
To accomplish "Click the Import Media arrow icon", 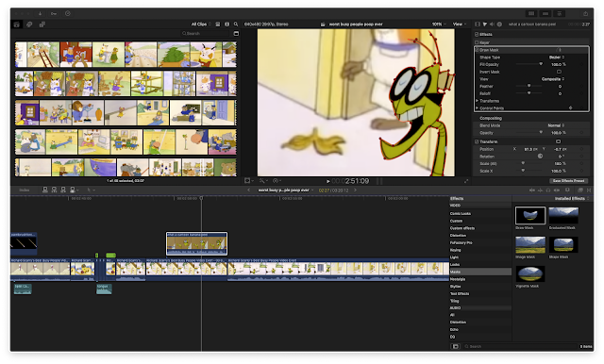I will point(40,13).
